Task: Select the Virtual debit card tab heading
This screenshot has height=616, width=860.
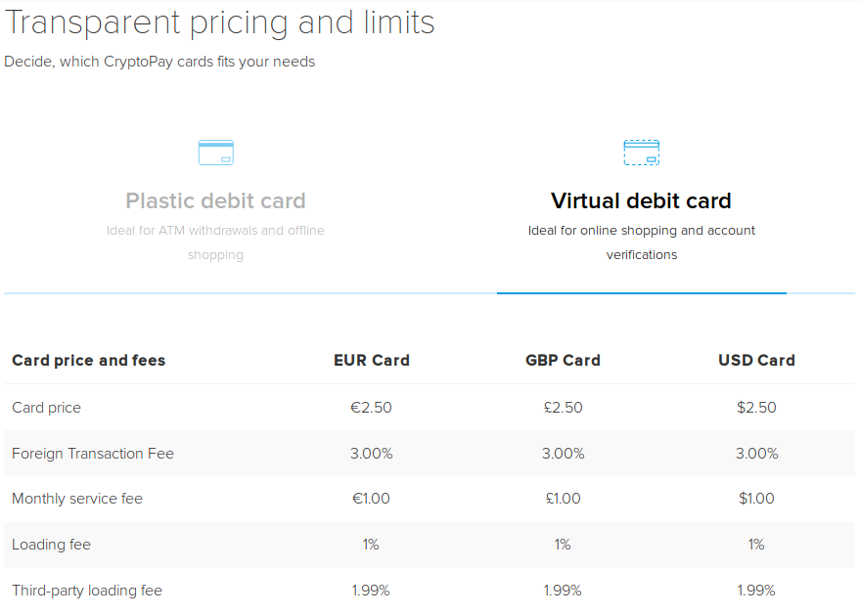Action: (641, 200)
